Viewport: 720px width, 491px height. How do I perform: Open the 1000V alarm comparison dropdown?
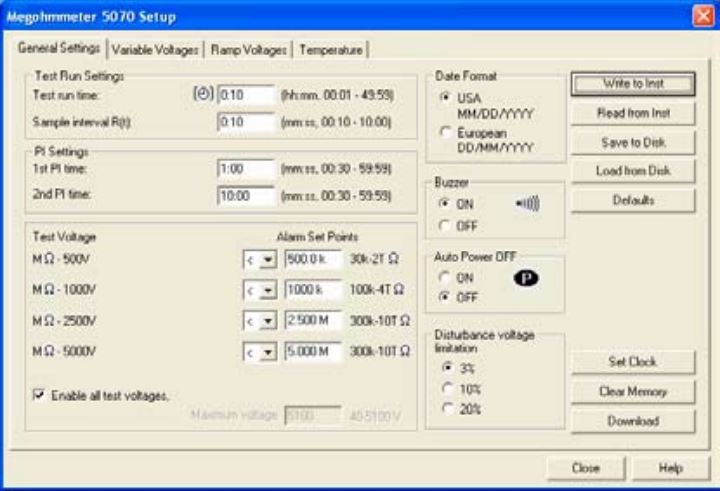coord(267,290)
